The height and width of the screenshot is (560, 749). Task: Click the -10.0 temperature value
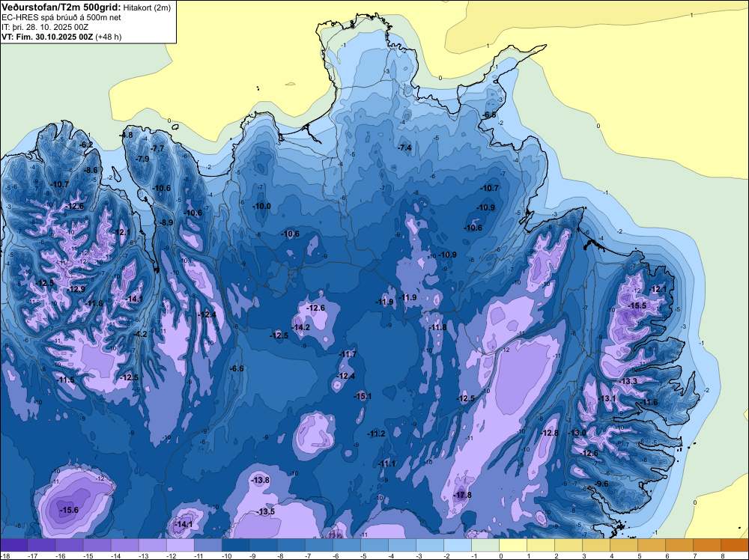[261, 206]
